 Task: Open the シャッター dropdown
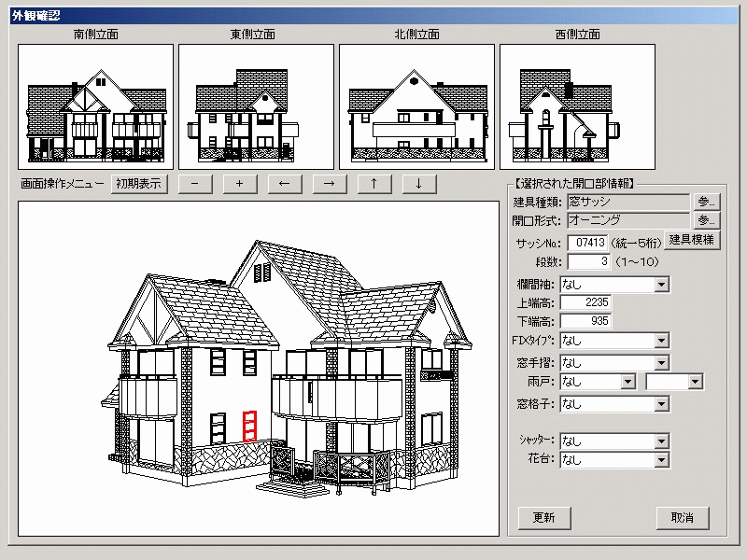[x=662, y=441]
